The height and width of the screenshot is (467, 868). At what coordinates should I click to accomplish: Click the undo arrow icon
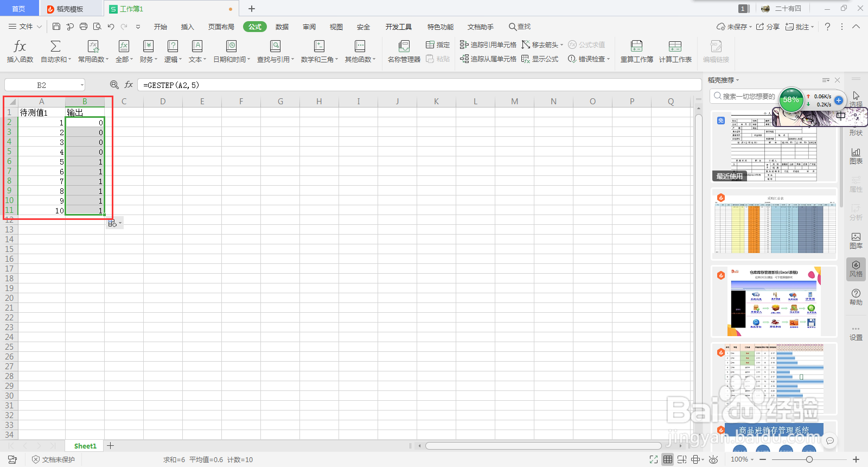pos(111,27)
